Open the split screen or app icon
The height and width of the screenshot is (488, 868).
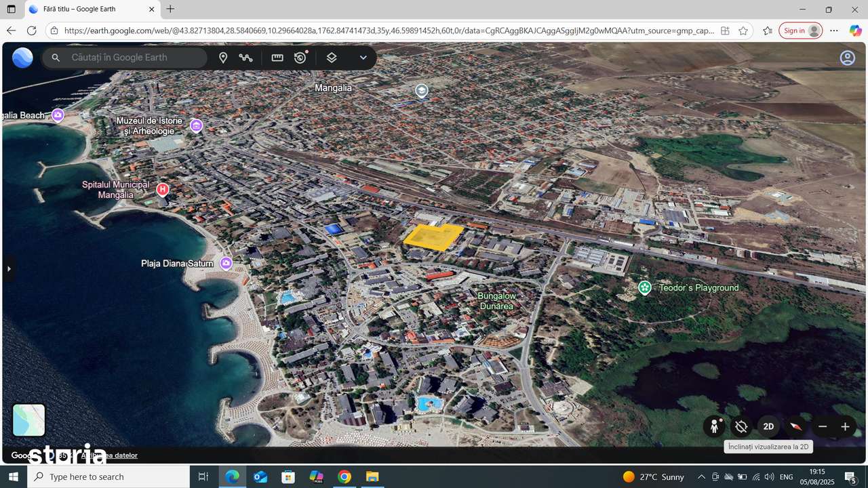(x=725, y=30)
